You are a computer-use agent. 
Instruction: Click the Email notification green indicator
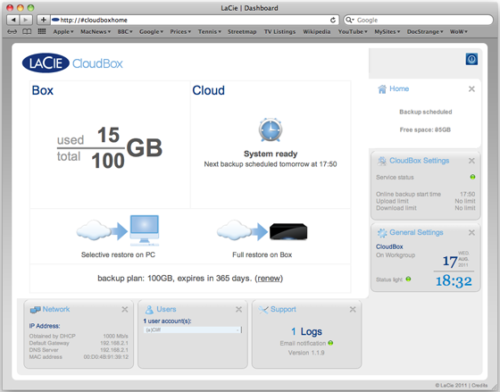click(330, 343)
